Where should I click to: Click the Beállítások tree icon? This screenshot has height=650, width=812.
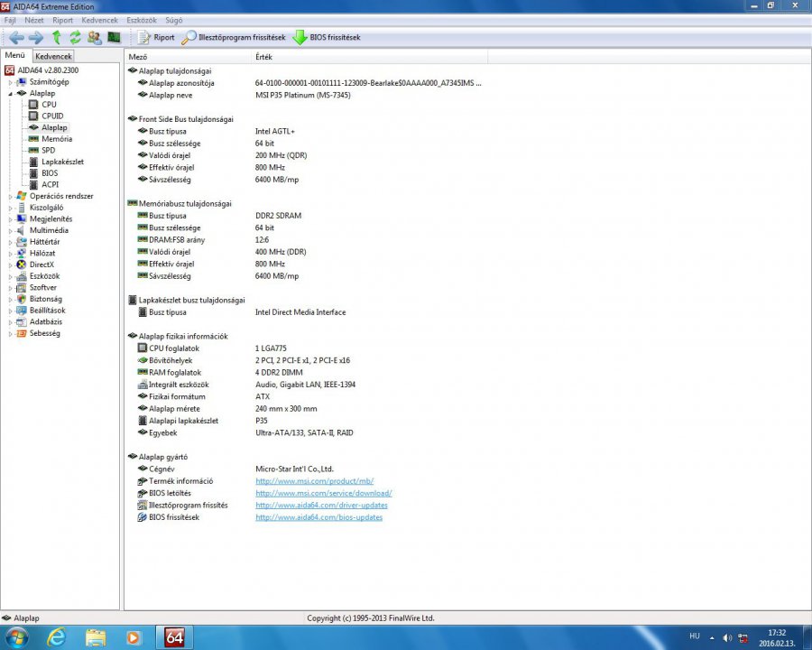tap(22, 311)
